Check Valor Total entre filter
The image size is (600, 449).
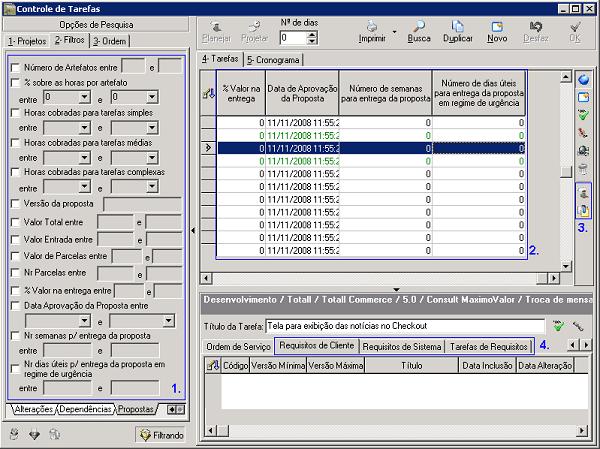pyautogui.click(x=15, y=222)
